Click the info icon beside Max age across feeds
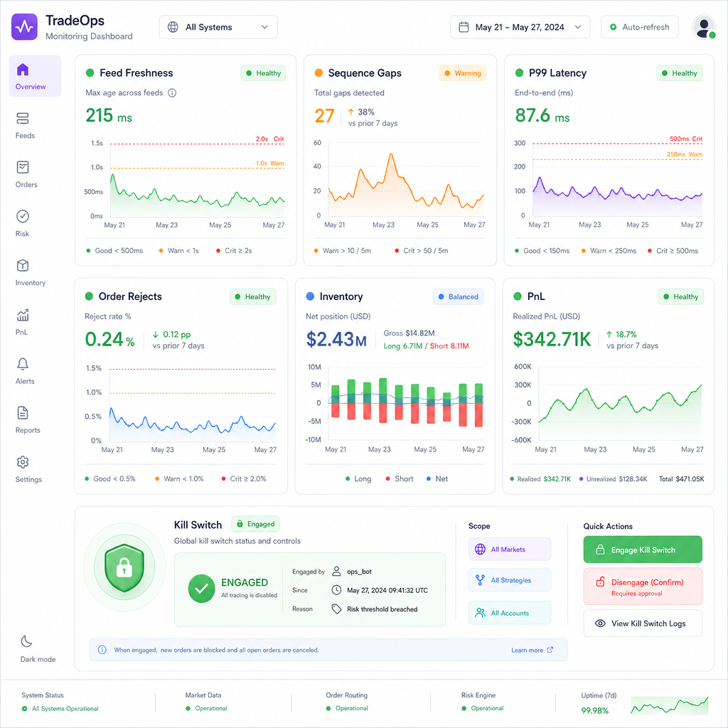Image resolution: width=728 pixels, height=728 pixels. [172, 93]
